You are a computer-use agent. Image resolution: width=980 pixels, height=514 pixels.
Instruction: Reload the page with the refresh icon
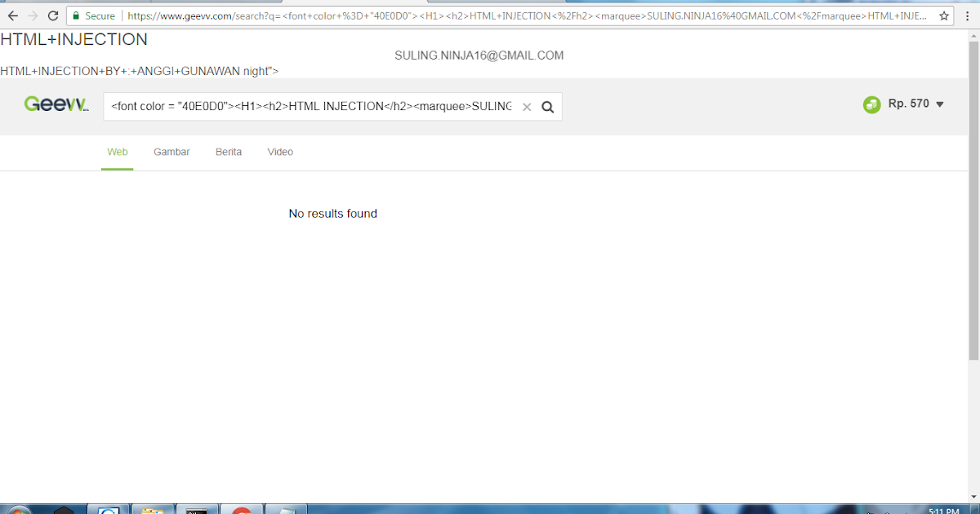[51, 15]
